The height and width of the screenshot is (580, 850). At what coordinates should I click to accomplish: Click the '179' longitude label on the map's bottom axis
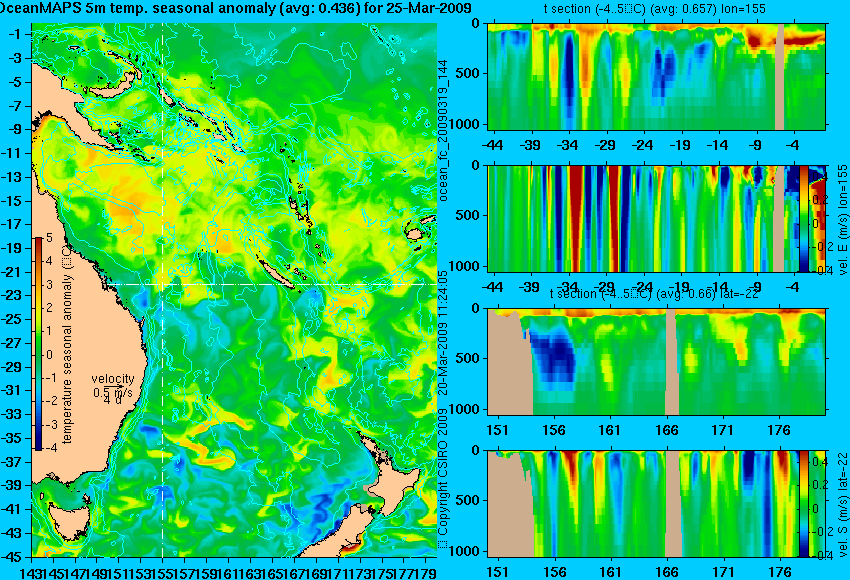point(426,572)
